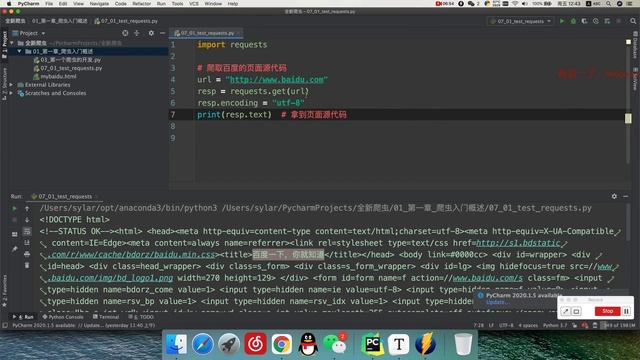Print the Run console output
Screen dimensions: 640x360
(x=27, y=254)
